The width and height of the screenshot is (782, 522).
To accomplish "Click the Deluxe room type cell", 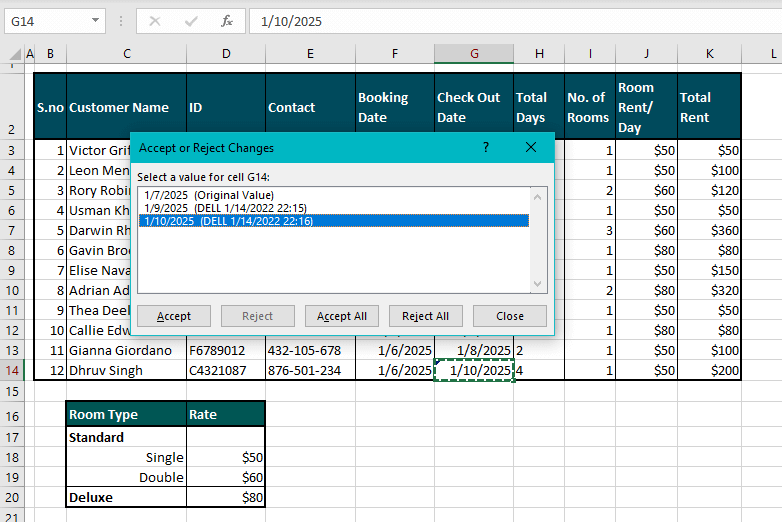I will (x=126, y=497).
